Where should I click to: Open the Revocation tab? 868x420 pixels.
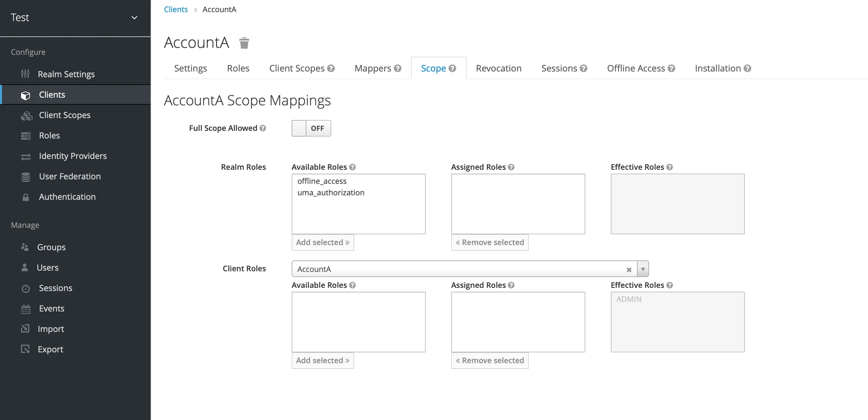click(x=498, y=68)
